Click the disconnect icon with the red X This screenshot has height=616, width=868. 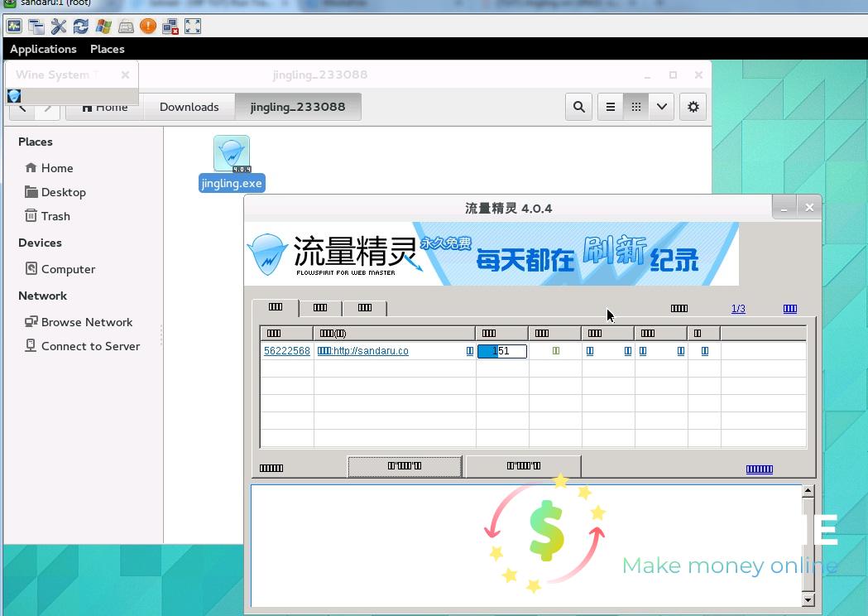coord(170,26)
